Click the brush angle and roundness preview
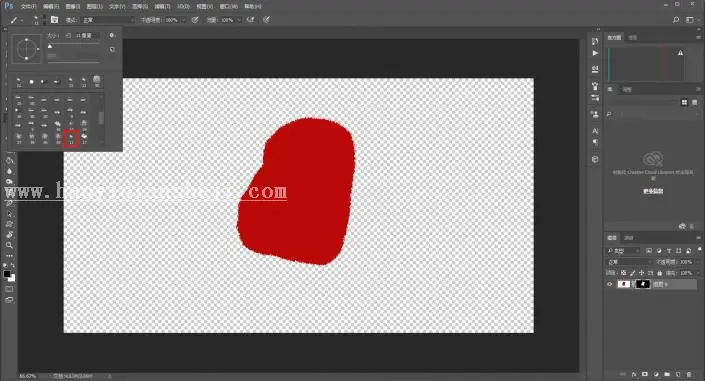The image size is (705, 381). (27, 49)
